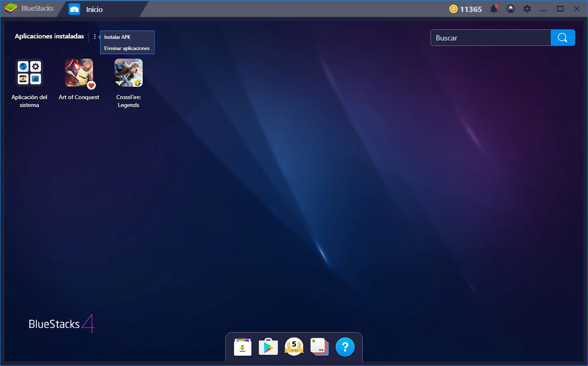Launch the CrossFire: Legends app icon

[x=129, y=73]
